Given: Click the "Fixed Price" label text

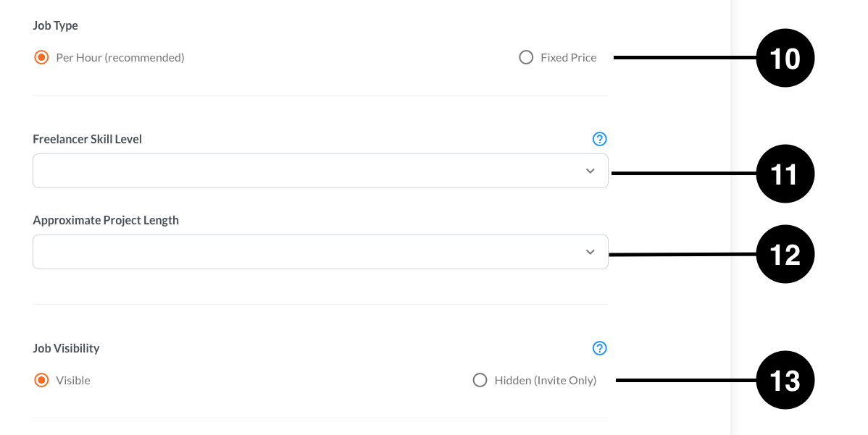Looking at the screenshot, I should 569,58.
